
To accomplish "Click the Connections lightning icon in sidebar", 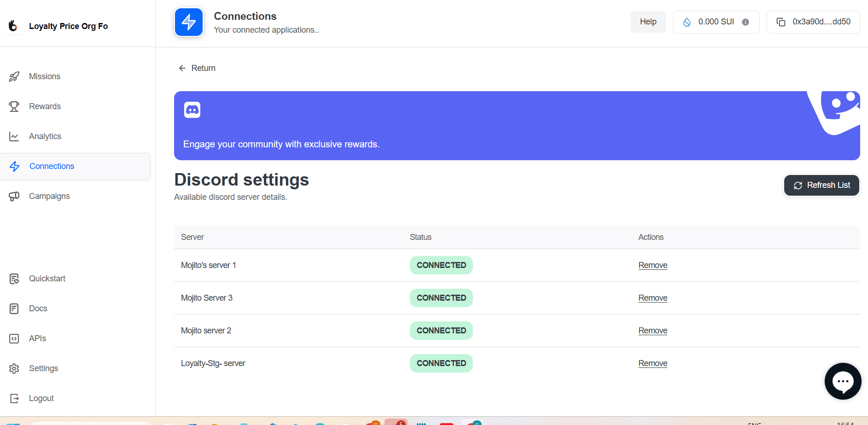I will (x=15, y=166).
